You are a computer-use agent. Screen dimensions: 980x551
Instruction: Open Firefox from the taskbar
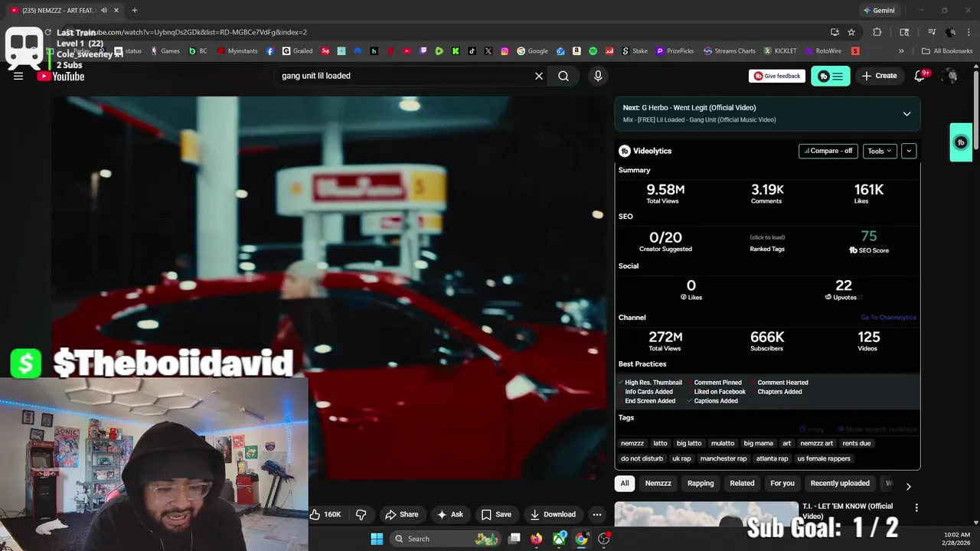click(x=537, y=539)
